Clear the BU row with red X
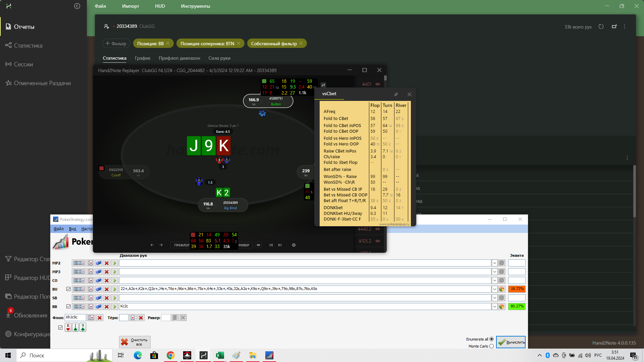 pyautogui.click(x=107, y=289)
